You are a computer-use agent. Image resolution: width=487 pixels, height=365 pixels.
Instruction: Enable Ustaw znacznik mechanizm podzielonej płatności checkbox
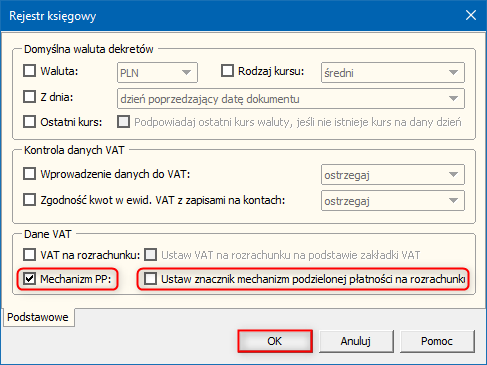150,278
